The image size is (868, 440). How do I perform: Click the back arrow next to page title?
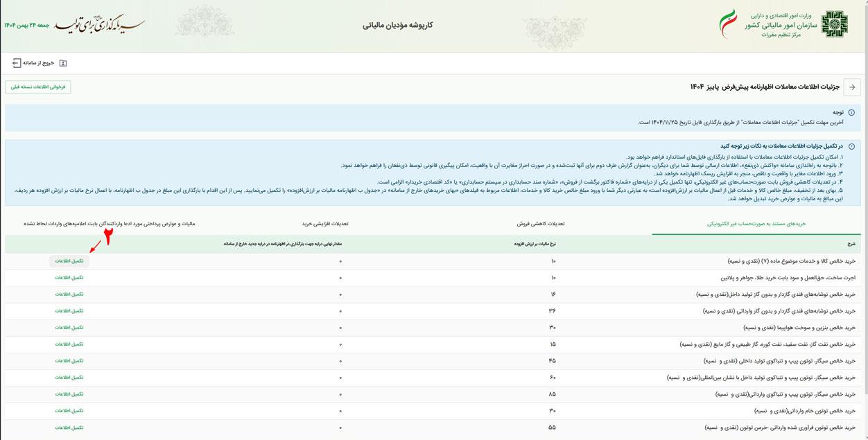coord(853,87)
